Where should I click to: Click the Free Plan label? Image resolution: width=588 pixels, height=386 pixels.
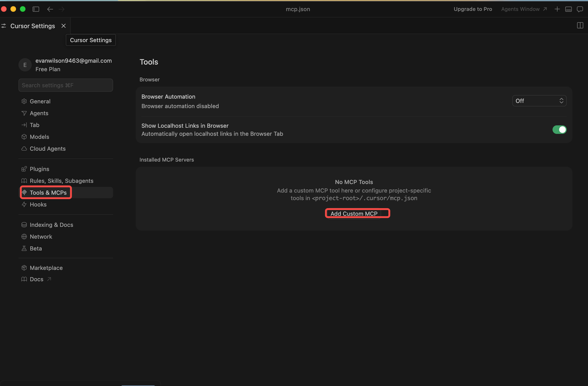coord(48,69)
